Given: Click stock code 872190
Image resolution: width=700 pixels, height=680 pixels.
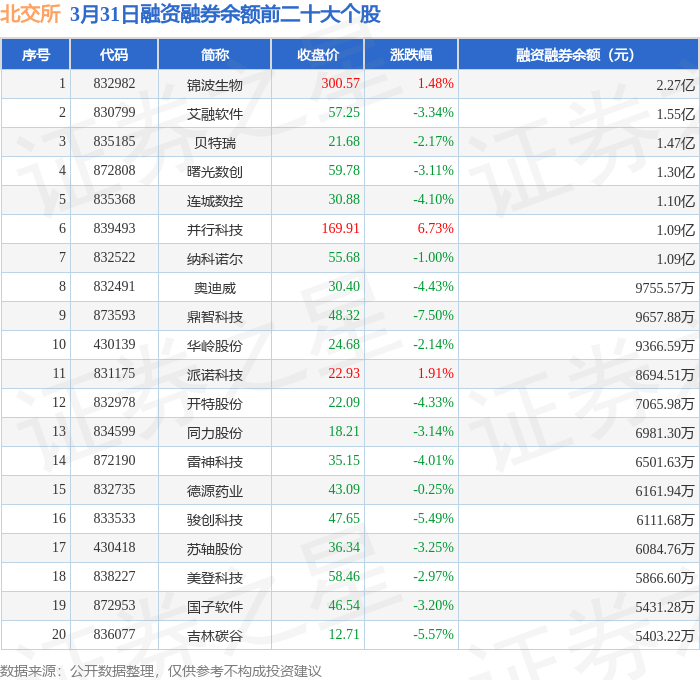Looking at the screenshot, I should [114, 461].
